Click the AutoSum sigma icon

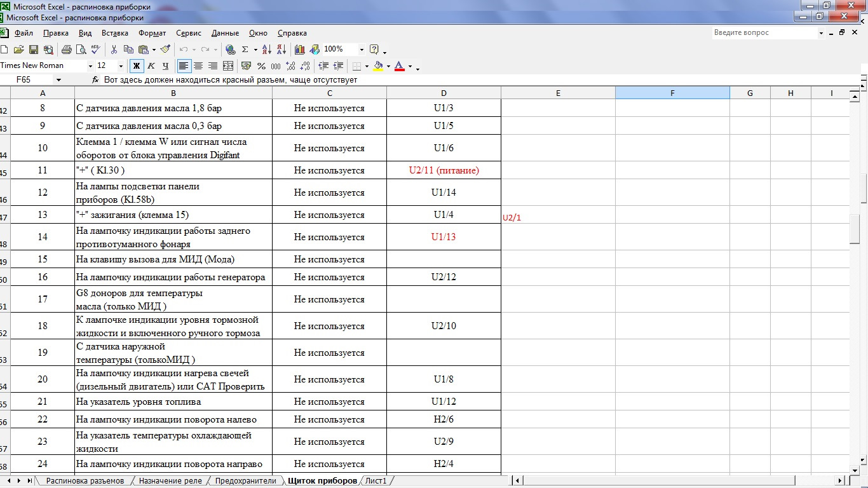pyautogui.click(x=245, y=50)
